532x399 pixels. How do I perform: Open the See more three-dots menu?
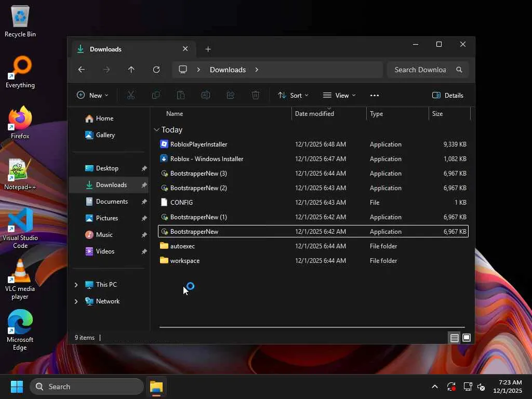[x=375, y=95]
